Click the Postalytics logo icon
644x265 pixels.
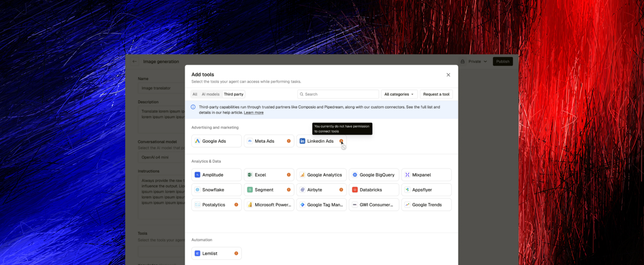tap(197, 205)
